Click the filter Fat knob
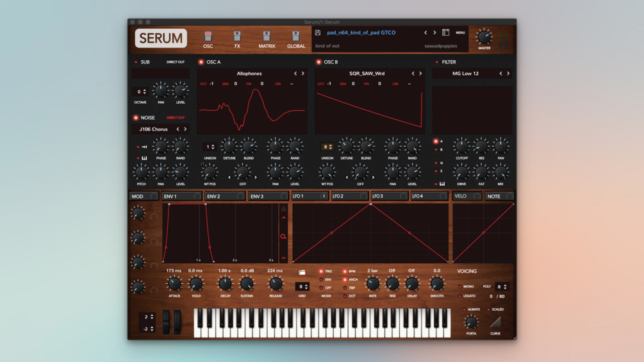Image resolution: width=644 pixels, height=362 pixels. point(481,172)
